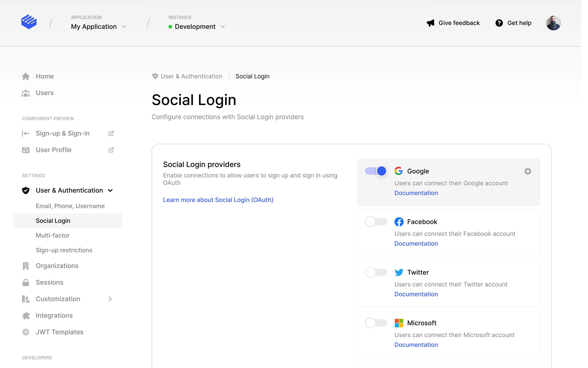The height and width of the screenshot is (368, 588).
Task: Open Integrations page
Action: [54, 315]
